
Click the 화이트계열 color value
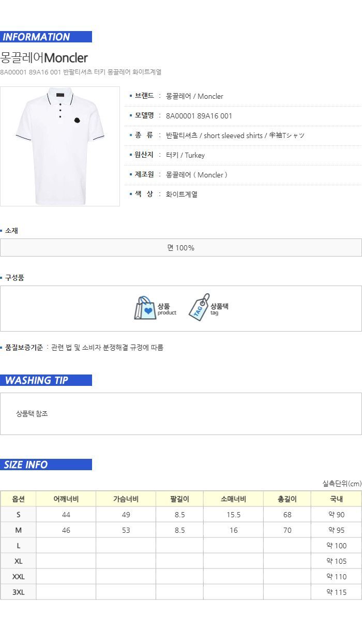pos(182,194)
